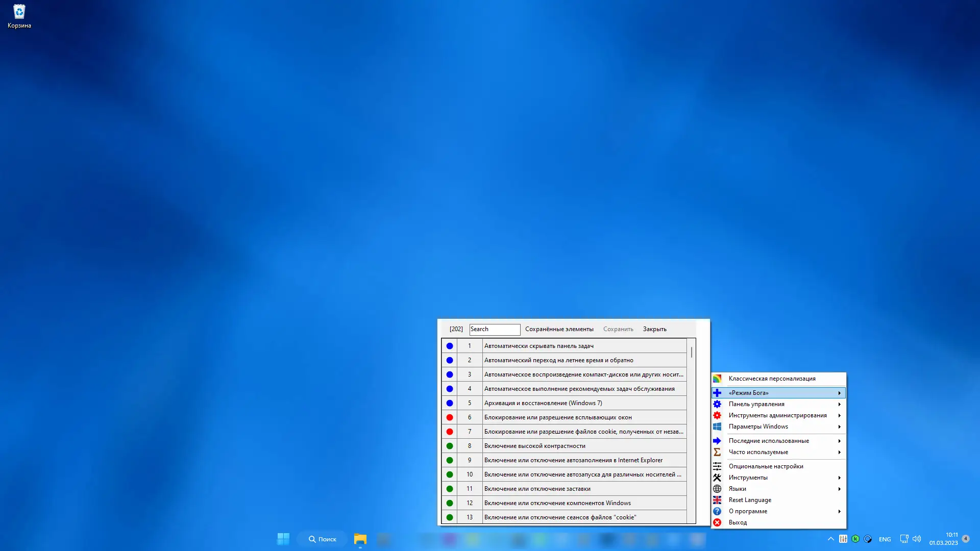The width and height of the screenshot is (980, 551).
Task: Toggle red dot for item 6
Action: 450,417
